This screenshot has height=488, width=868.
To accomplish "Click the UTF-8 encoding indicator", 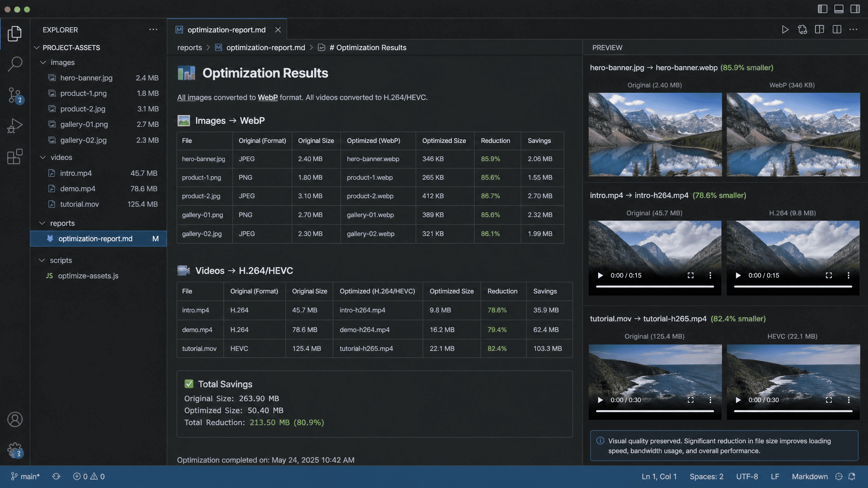I will [747, 476].
